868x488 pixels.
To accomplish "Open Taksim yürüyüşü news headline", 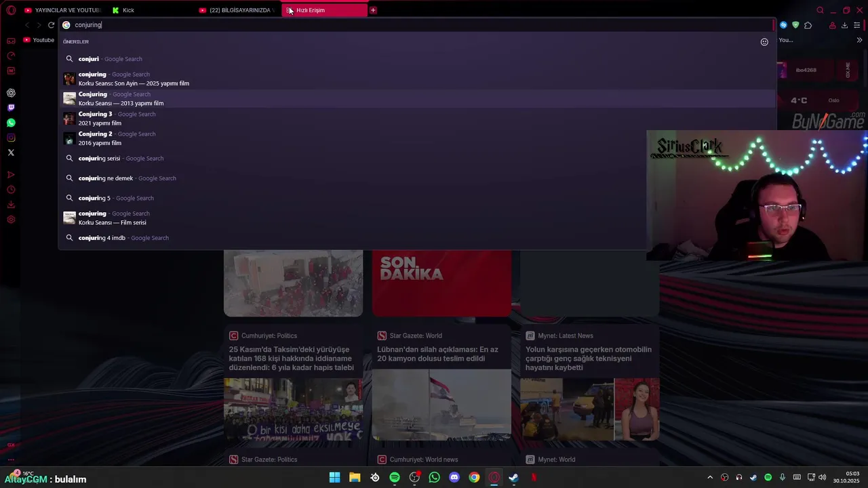I will (292, 359).
